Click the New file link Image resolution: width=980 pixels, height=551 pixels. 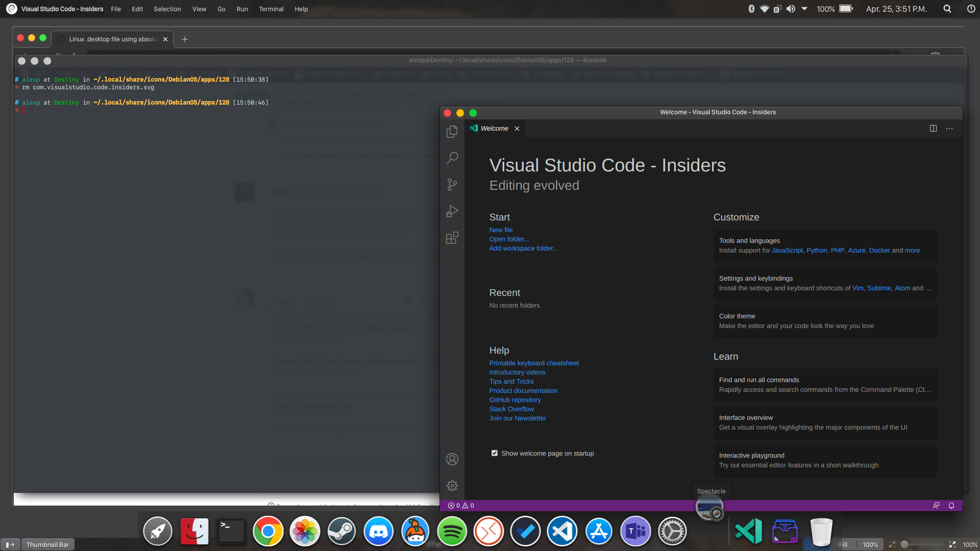pyautogui.click(x=501, y=230)
